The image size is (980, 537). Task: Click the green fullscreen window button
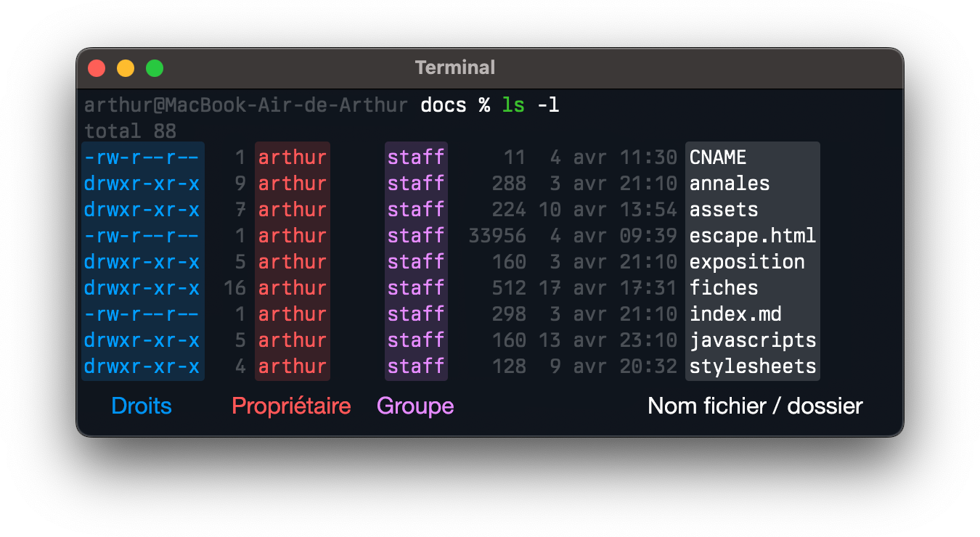point(155,68)
